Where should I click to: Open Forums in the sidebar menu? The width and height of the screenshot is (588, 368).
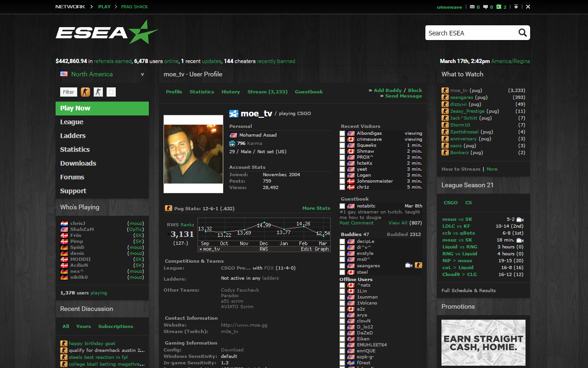tap(72, 177)
